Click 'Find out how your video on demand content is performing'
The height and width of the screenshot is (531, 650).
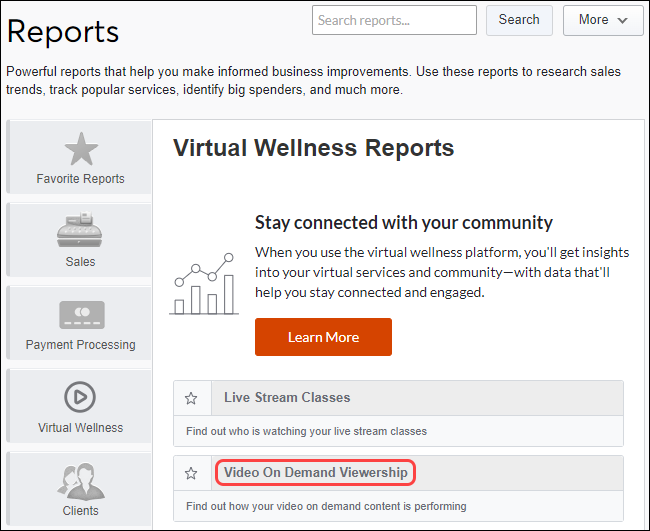point(326,506)
